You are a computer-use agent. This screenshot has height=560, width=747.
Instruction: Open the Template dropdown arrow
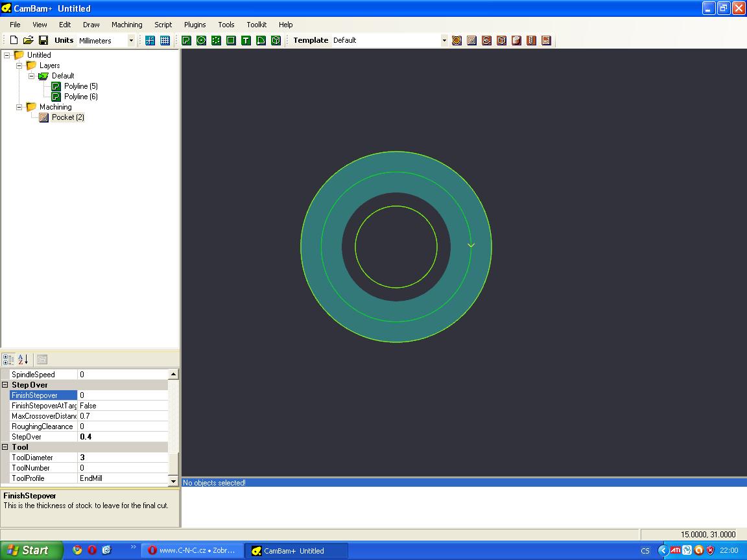[x=444, y=40]
